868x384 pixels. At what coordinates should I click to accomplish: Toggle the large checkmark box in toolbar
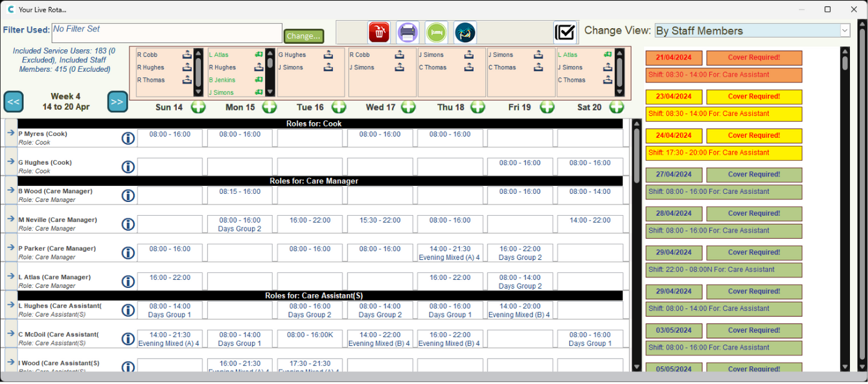point(565,32)
